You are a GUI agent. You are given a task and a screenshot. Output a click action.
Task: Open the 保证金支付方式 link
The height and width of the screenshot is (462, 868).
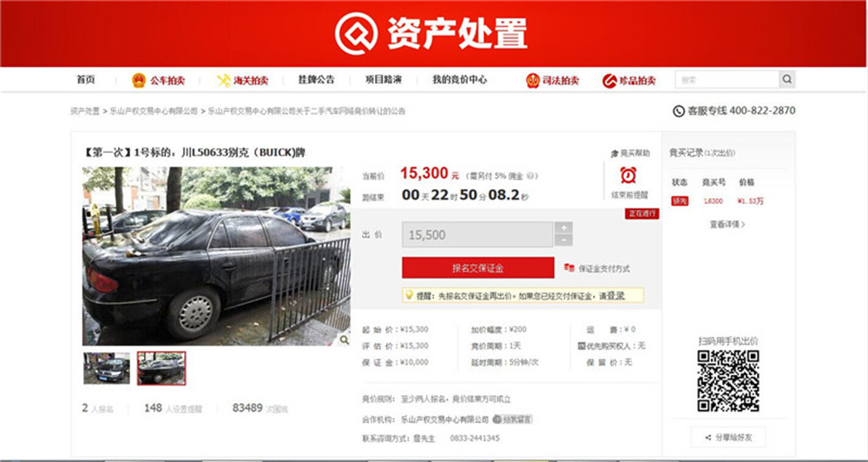click(x=597, y=268)
